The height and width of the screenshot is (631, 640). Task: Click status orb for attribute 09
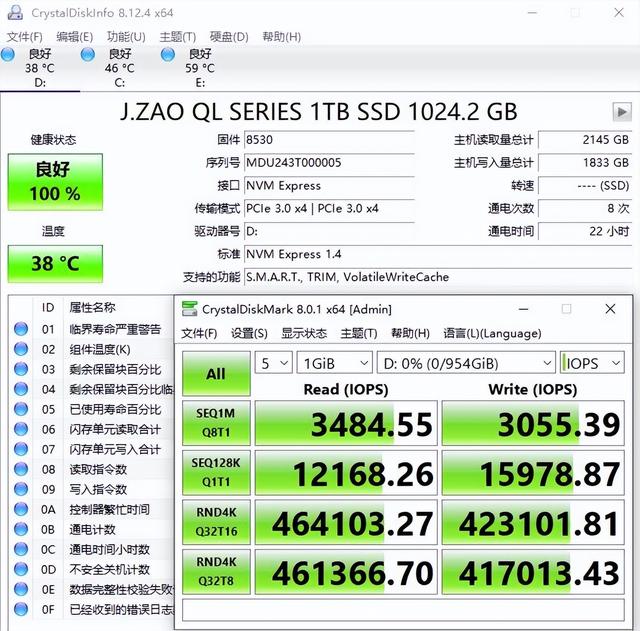tap(21, 489)
